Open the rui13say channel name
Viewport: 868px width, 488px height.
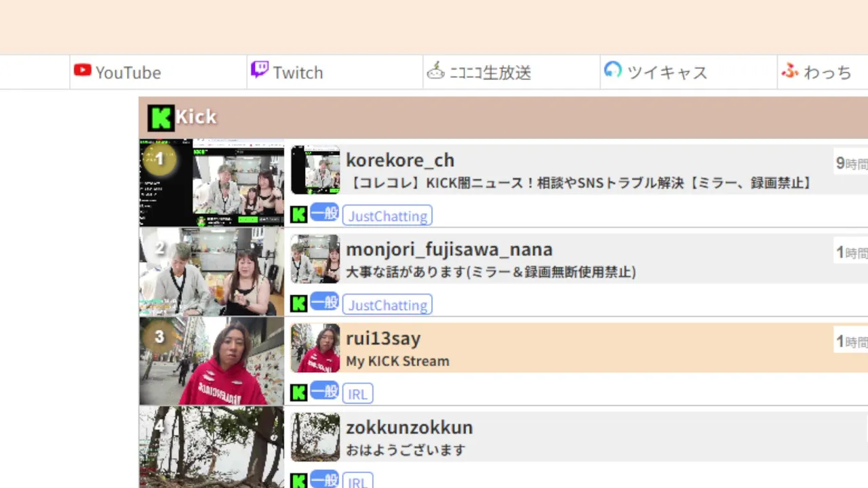(x=383, y=338)
